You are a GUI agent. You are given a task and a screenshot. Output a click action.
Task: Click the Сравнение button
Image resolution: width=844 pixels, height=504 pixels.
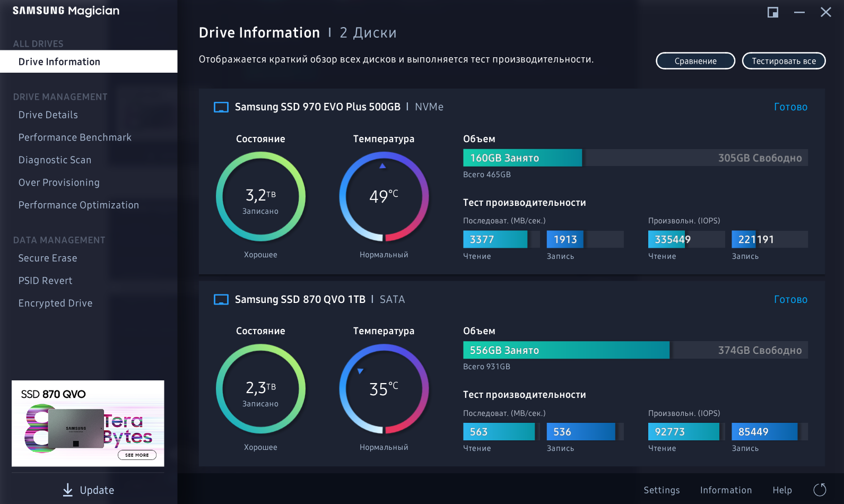(x=695, y=61)
